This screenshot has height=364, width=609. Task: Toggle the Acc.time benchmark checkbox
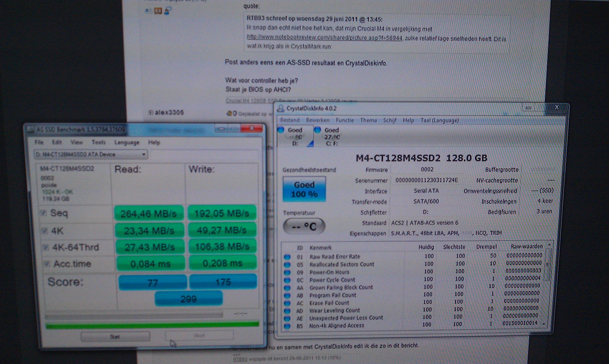[46, 264]
